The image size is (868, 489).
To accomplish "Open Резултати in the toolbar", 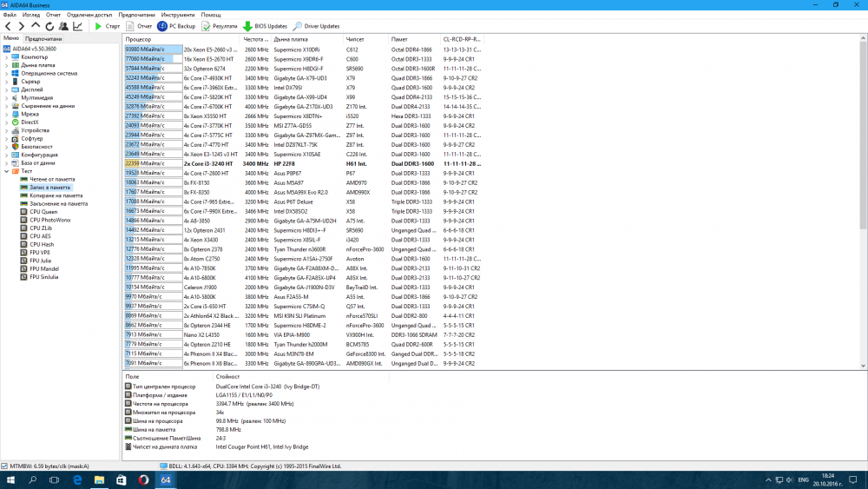I will pyautogui.click(x=220, y=26).
